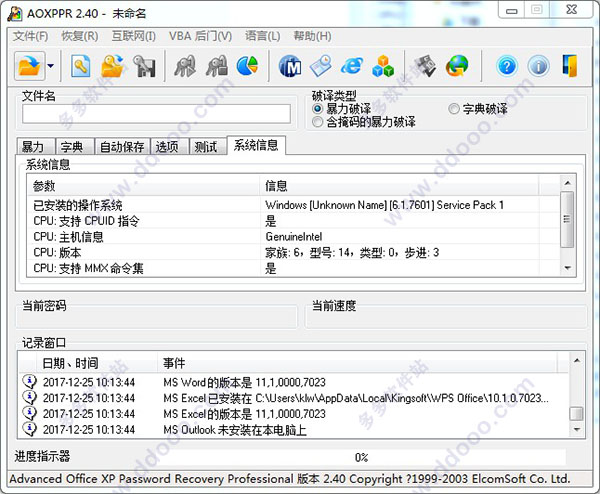Switch to the 测试 tab

coord(208,147)
